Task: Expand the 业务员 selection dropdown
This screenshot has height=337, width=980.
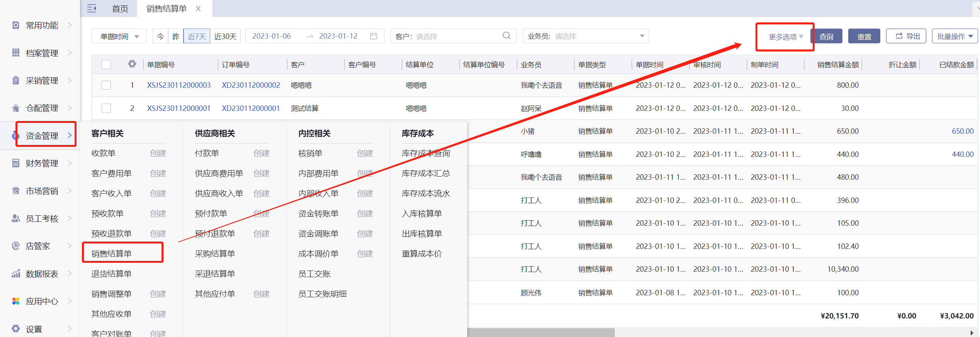Action: click(x=641, y=36)
